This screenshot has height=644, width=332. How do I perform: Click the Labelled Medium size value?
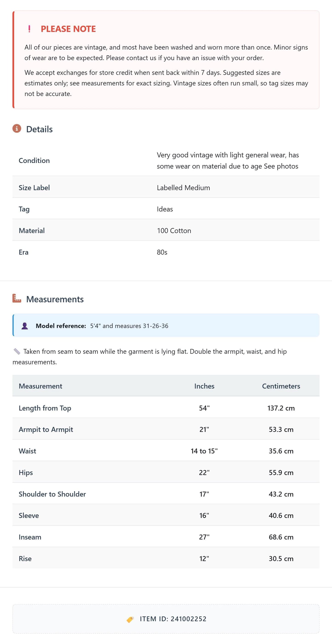(183, 188)
